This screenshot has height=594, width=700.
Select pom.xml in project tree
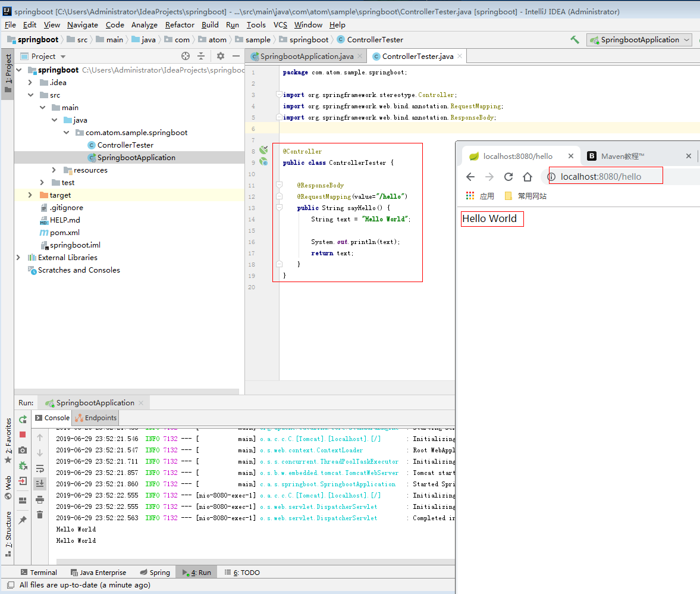tap(60, 233)
